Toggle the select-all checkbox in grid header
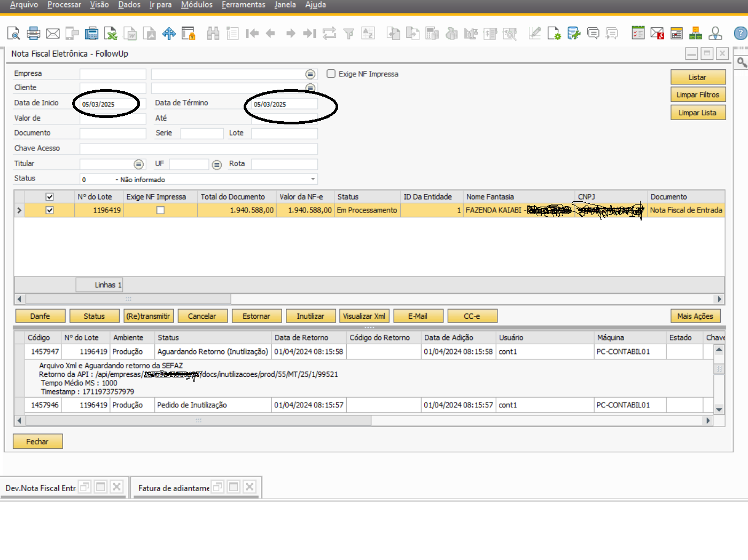This screenshot has width=748, height=560. point(50,197)
